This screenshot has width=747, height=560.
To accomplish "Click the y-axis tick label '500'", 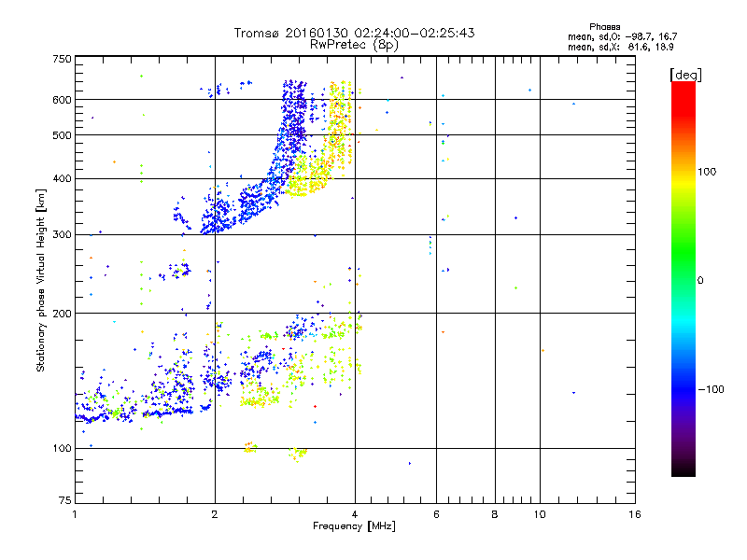I will [62, 135].
